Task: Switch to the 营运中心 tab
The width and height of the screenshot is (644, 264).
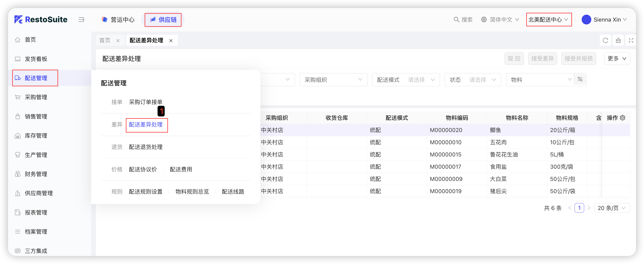Action: pyautogui.click(x=118, y=20)
